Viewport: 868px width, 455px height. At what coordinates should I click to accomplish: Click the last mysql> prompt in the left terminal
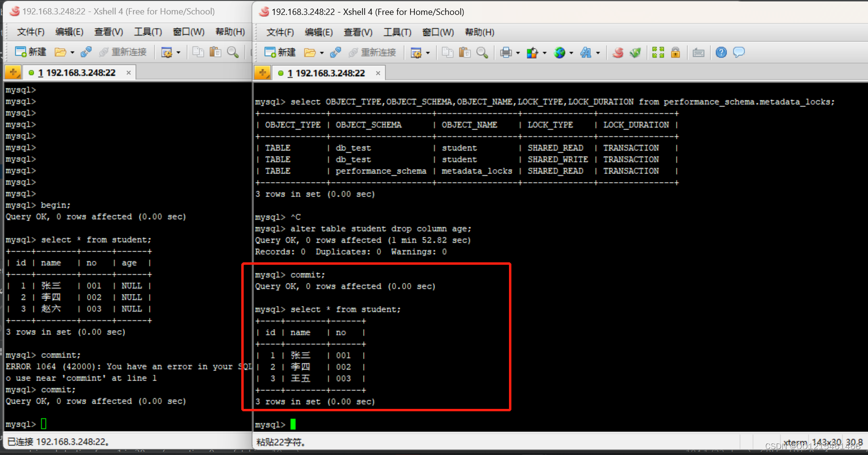click(x=21, y=424)
